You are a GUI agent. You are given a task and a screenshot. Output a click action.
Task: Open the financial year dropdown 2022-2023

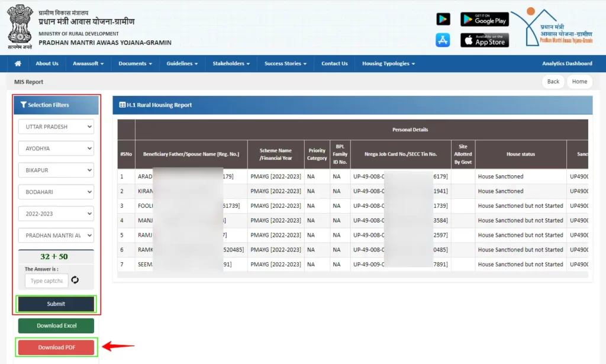pos(56,214)
